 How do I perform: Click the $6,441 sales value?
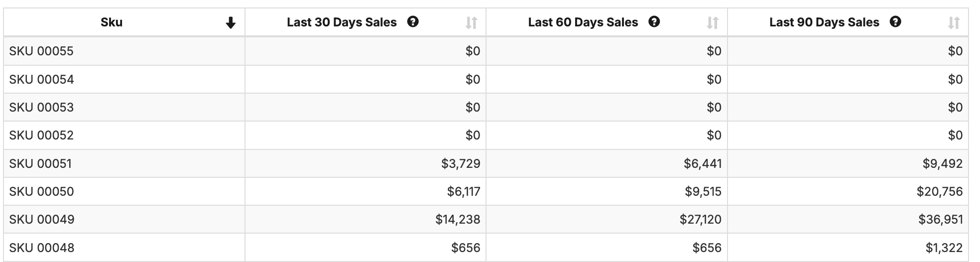[x=702, y=163]
